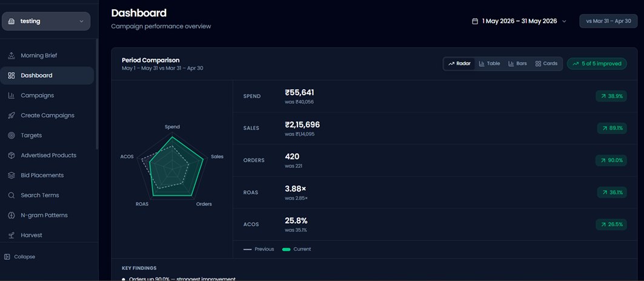Click the sidebar vertical scrollbar
The width and height of the screenshot is (644, 281).
(97, 94)
